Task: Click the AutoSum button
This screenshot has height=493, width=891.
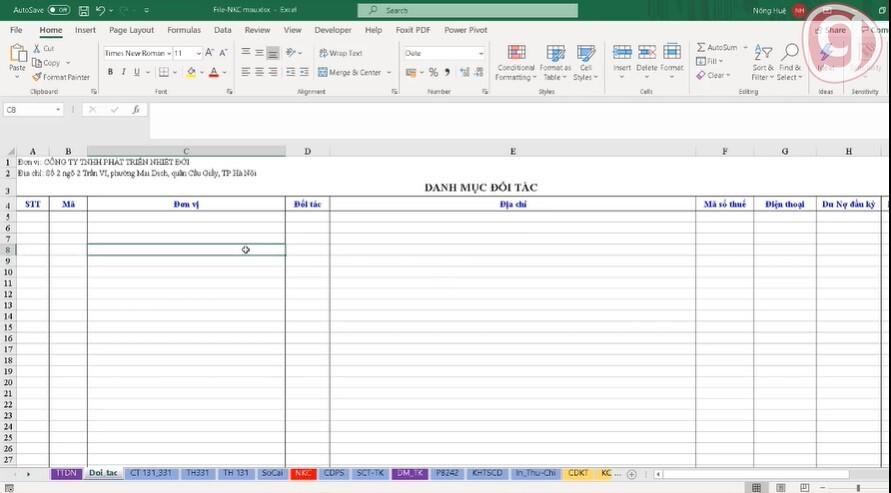Action: tap(717, 48)
